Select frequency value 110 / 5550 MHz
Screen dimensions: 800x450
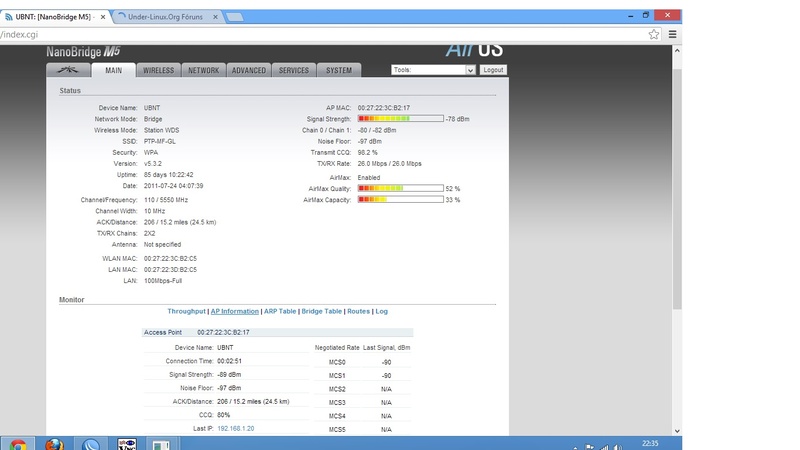pos(166,200)
